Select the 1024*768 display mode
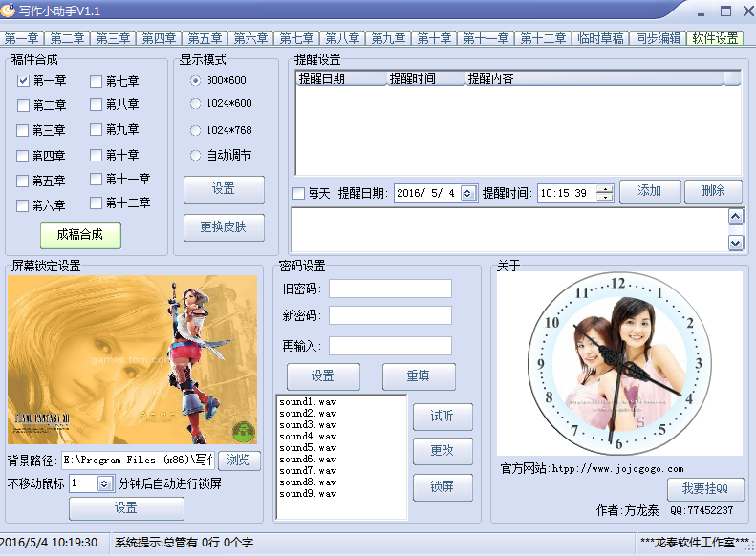Screen dimensions: 756x557 point(195,130)
